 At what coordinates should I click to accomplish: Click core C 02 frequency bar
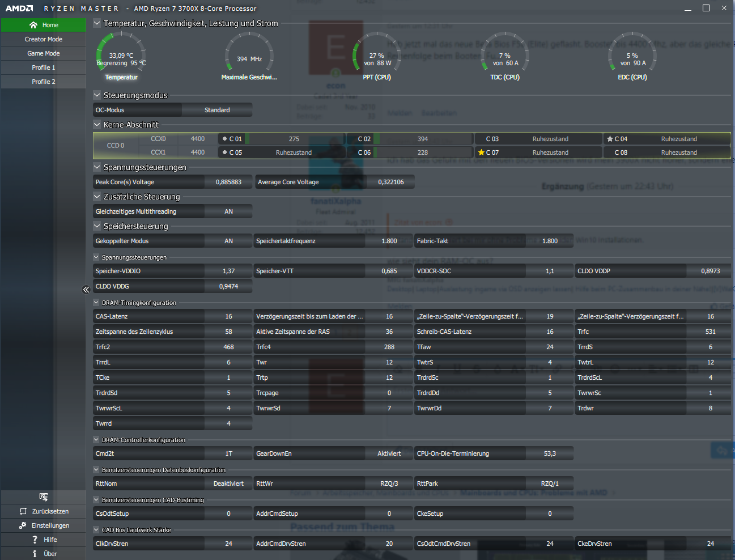423,139
